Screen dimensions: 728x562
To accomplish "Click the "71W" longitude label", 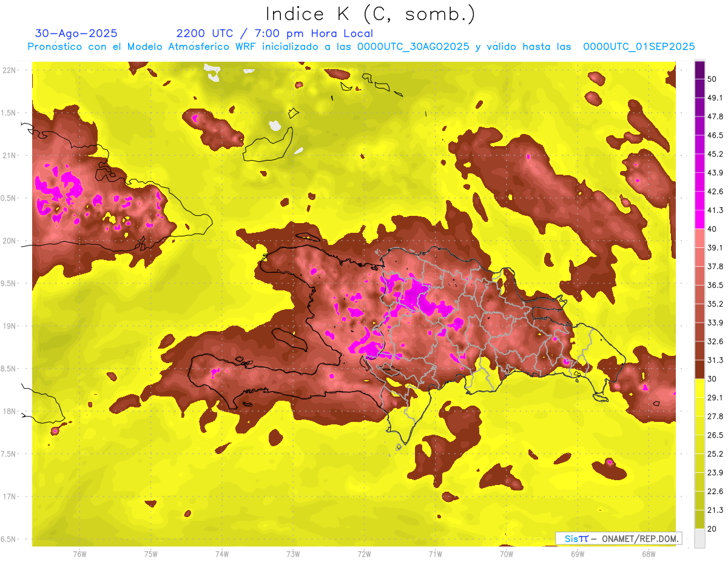I will 435,554.
